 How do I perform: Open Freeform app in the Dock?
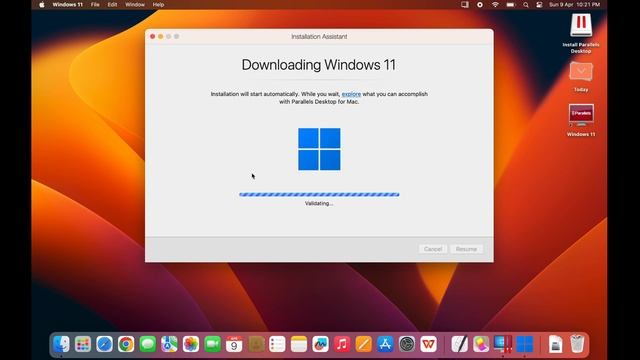[x=321, y=344]
